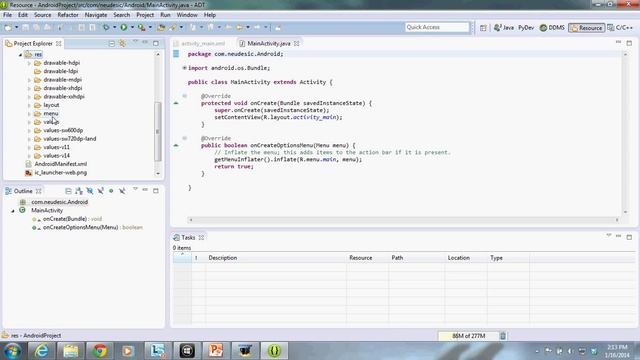Open the Navigate menu
Screen dimensions: 640x360
point(96,15)
